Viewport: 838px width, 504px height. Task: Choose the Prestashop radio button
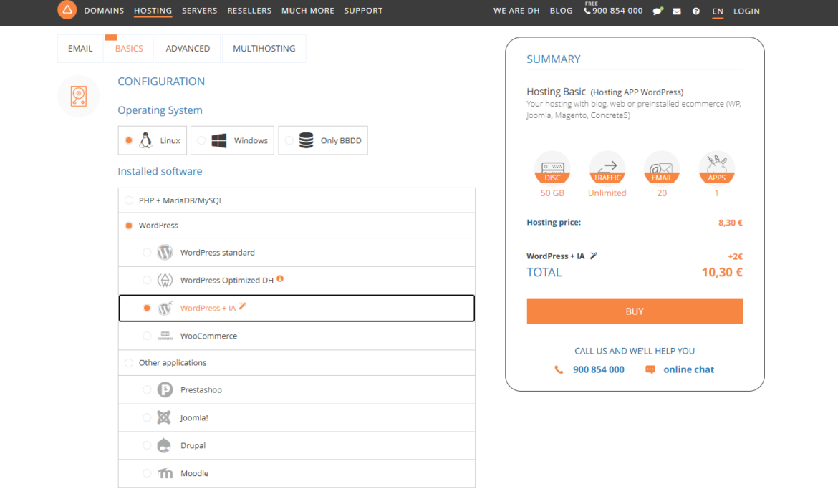(146, 389)
